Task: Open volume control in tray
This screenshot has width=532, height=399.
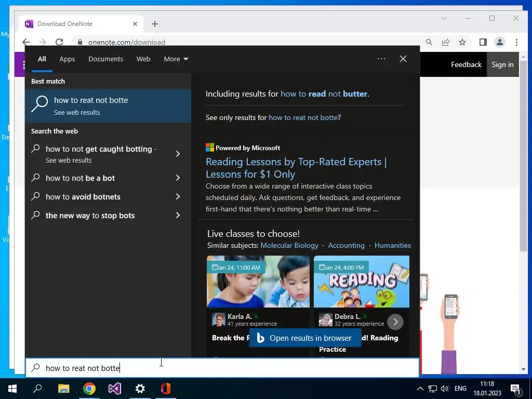Action: coord(445,389)
